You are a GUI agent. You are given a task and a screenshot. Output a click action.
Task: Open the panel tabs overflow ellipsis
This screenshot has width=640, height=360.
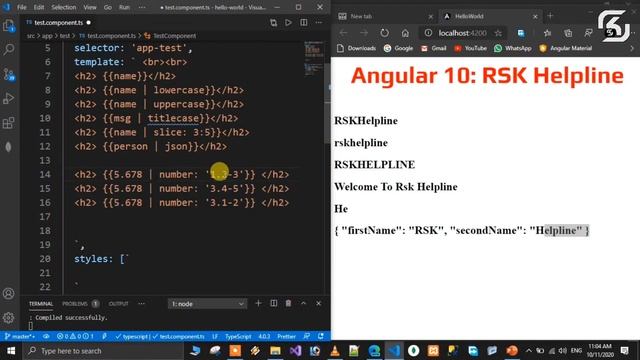[141, 304]
